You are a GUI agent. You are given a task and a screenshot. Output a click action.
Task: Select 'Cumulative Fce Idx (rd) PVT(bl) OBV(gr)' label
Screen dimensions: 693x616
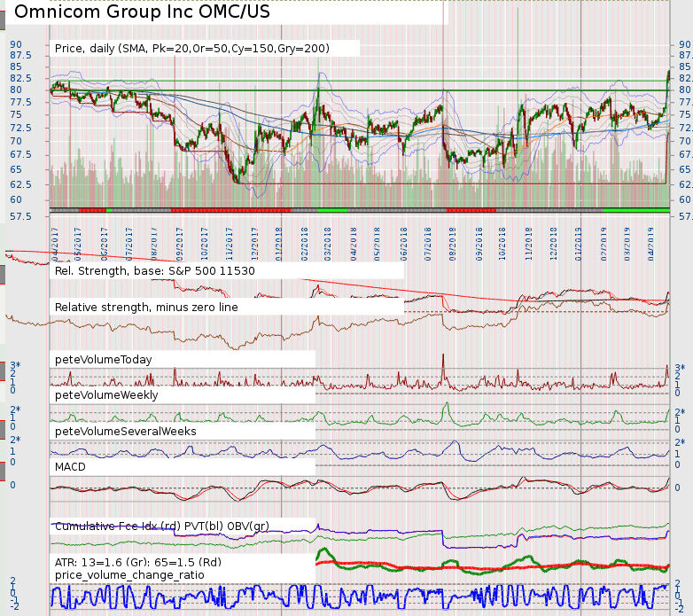(x=162, y=526)
